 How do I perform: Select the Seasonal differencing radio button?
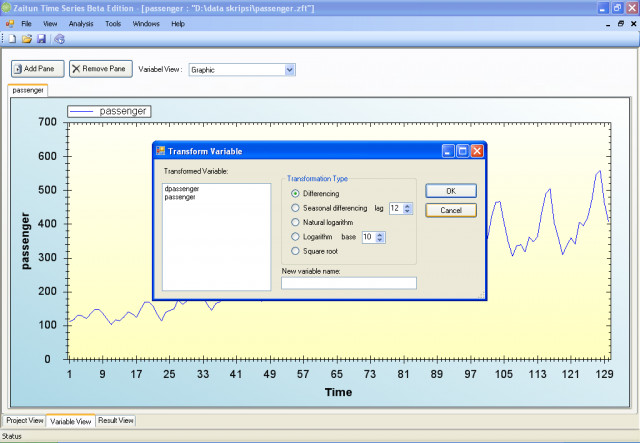pyautogui.click(x=295, y=208)
